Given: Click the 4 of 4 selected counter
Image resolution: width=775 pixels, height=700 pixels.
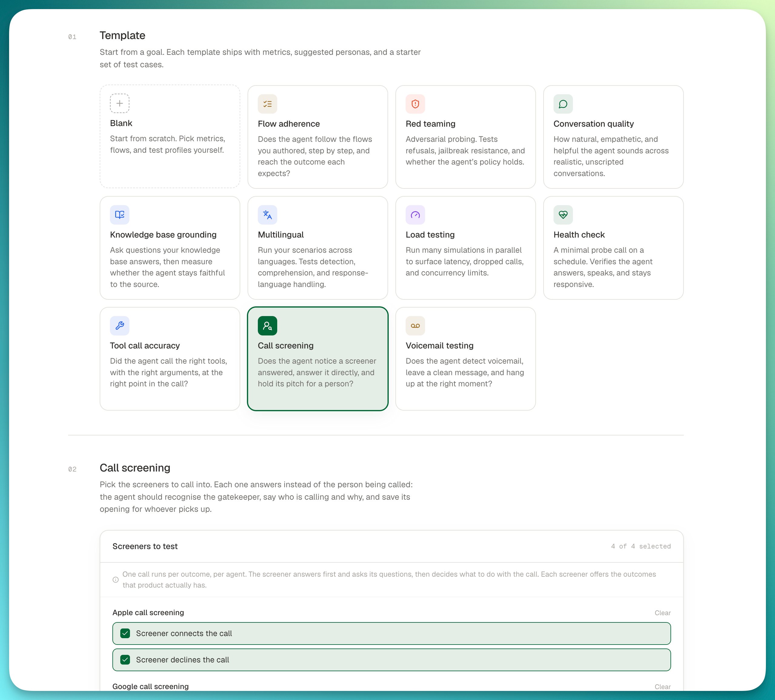Looking at the screenshot, I should tap(641, 546).
